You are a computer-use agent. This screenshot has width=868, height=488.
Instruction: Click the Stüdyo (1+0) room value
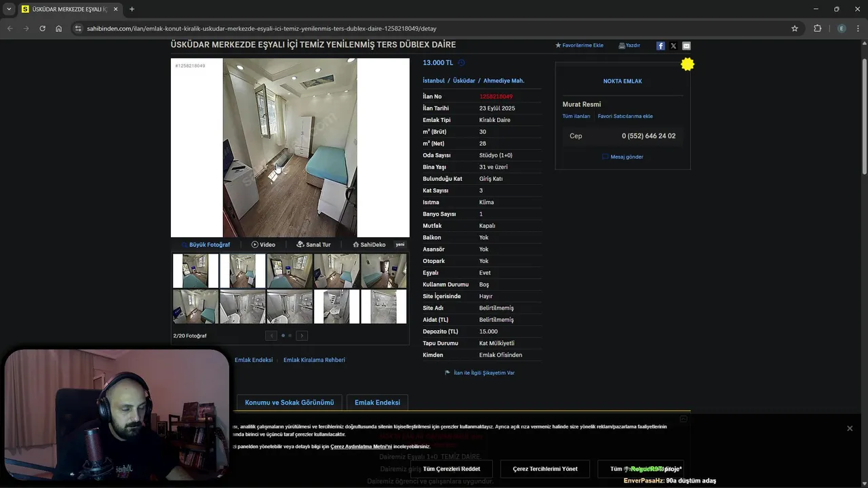tap(496, 155)
